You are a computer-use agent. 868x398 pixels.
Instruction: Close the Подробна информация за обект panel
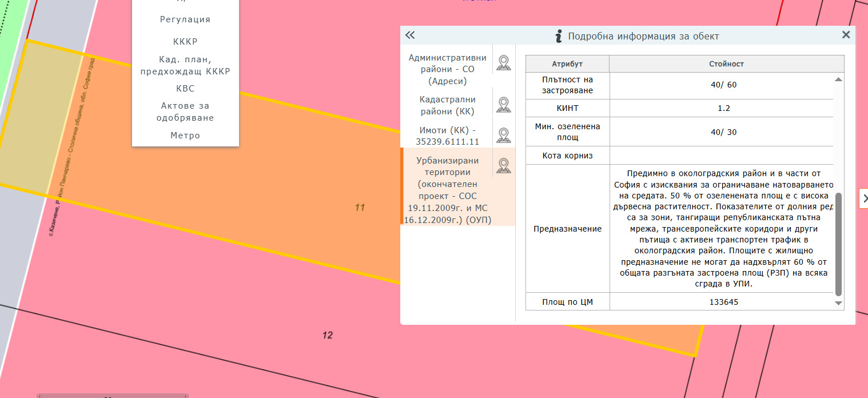846,35
